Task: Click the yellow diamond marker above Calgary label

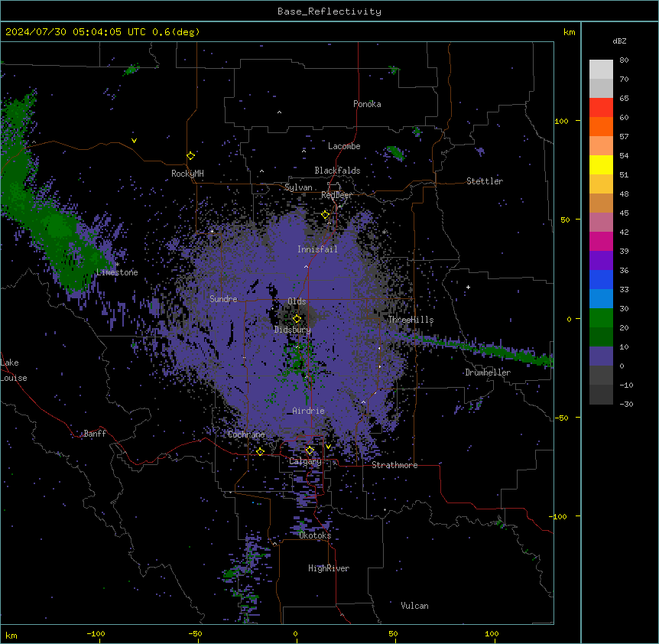Action: [310, 450]
